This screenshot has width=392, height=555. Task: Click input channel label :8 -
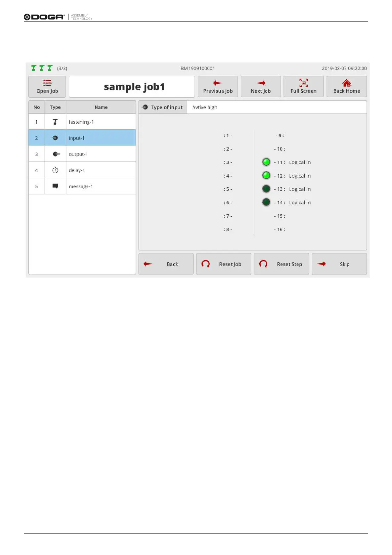click(x=228, y=230)
